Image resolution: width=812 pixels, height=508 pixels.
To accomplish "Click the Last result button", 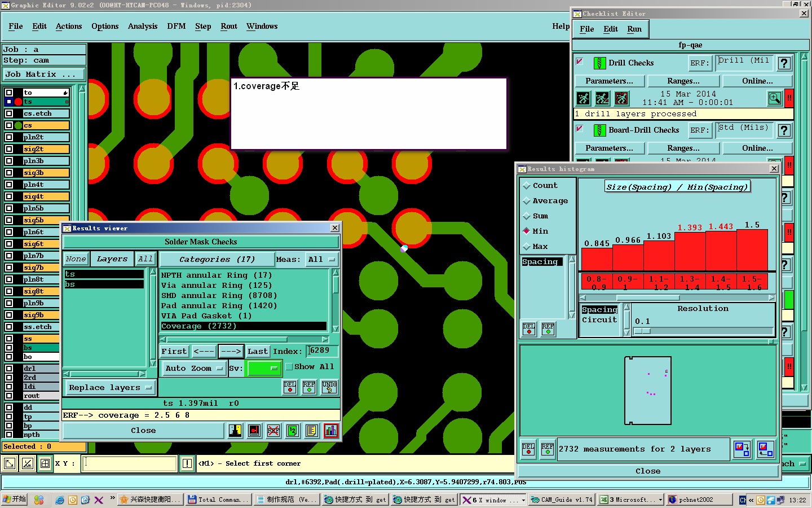I will click(x=258, y=351).
